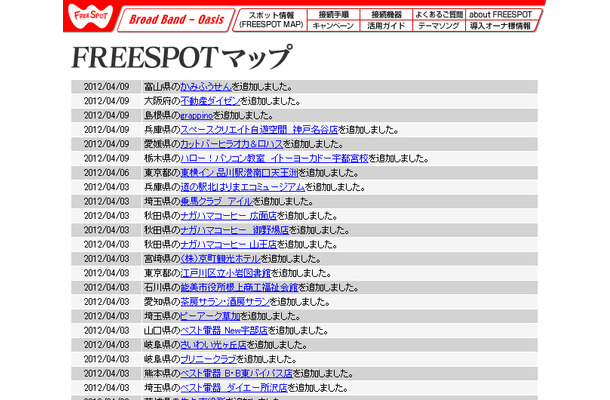Open the 江戸川区立小岩図書館 link
Viewport: 610px width, 400px height.
[x=225, y=273]
